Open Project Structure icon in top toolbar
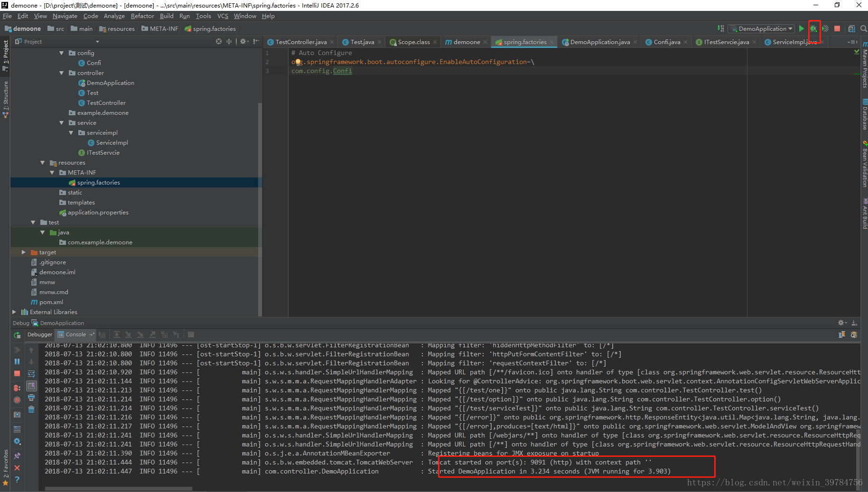868x492 pixels. point(852,28)
